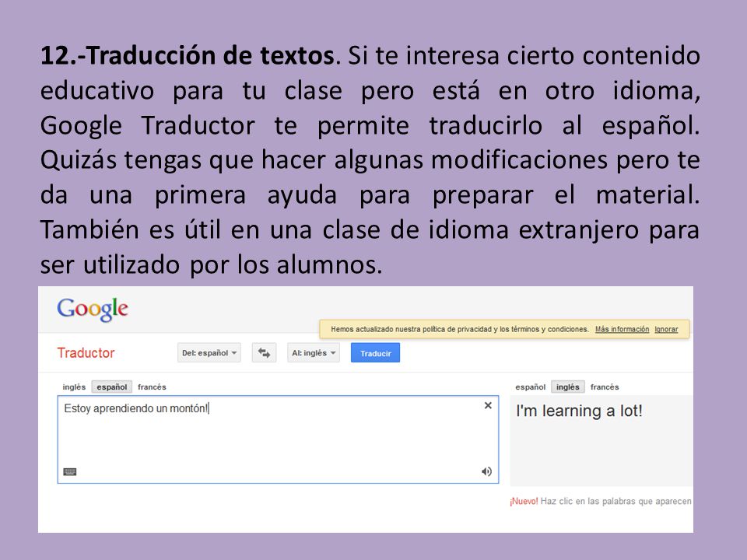Click the blue Traducir button
Screen dimensions: 747x560
tap(375, 353)
